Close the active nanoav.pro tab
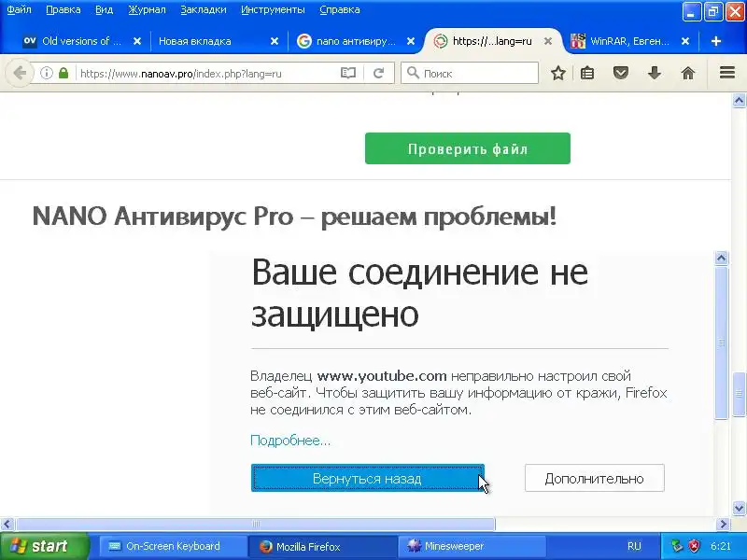The image size is (747, 560). point(548,41)
